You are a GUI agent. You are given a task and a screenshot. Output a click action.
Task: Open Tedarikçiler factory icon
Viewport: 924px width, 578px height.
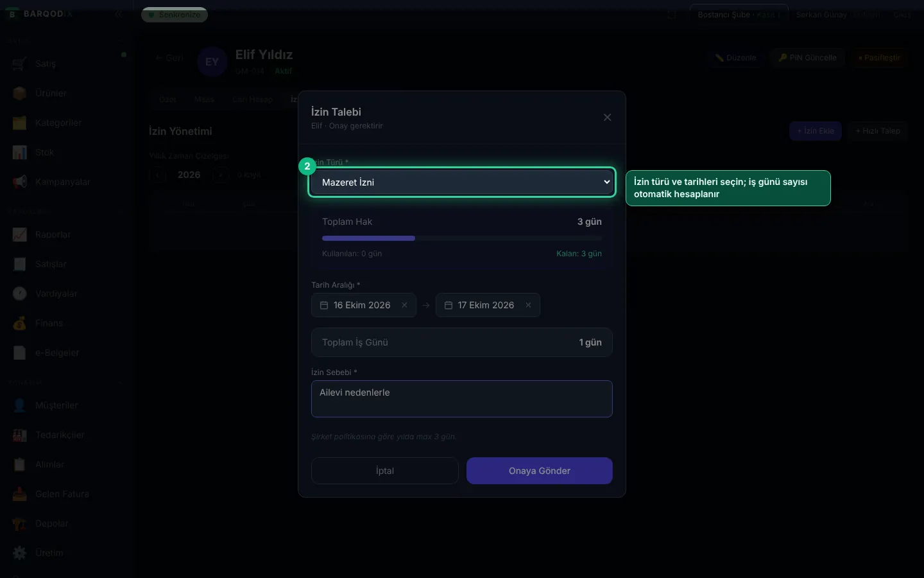tap(20, 435)
